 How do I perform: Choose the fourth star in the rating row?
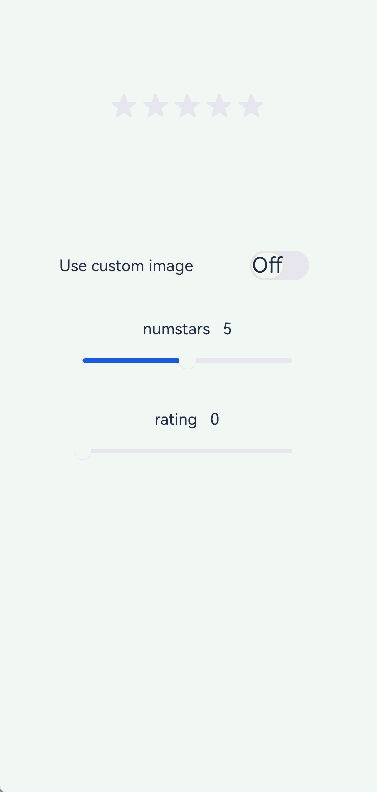219,106
